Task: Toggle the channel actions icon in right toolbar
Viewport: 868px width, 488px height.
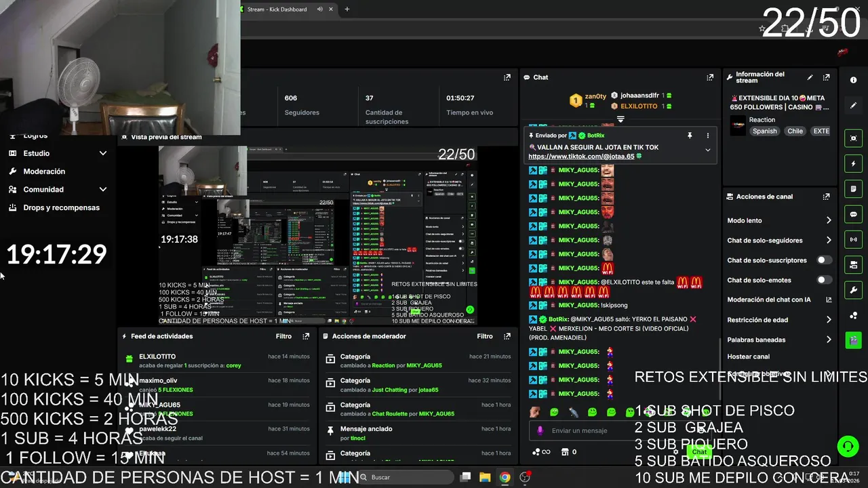Action: 853,264
